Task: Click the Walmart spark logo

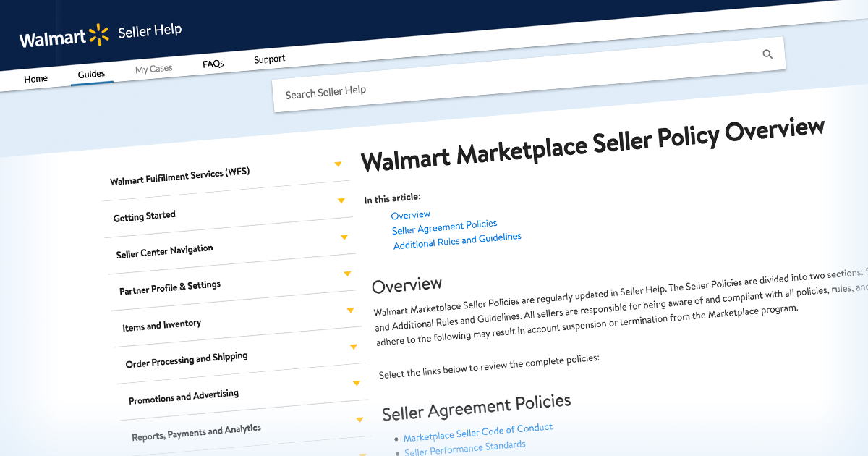Action: [98, 33]
